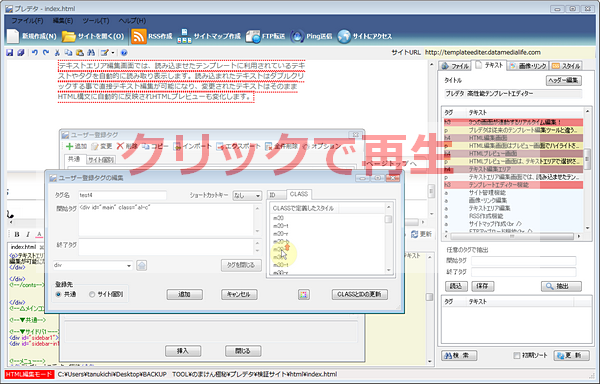
Task: Click the キャンセル button
Action: (239, 295)
